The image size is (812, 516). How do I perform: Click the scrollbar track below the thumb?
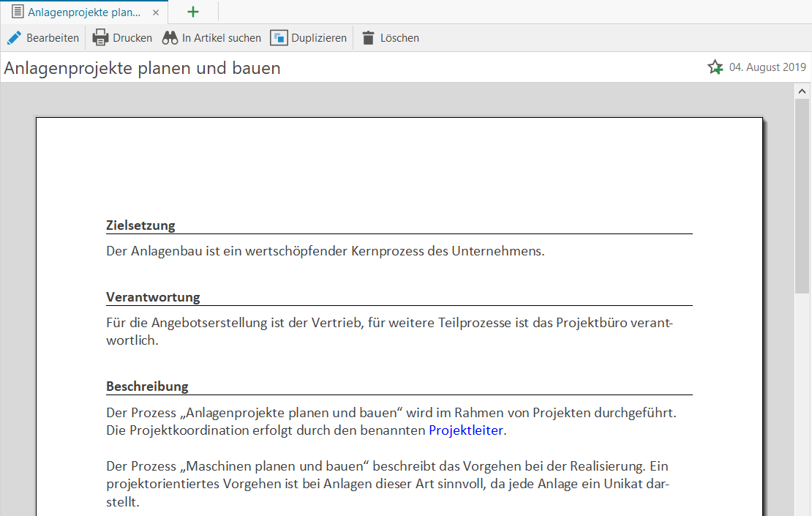coord(802,403)
